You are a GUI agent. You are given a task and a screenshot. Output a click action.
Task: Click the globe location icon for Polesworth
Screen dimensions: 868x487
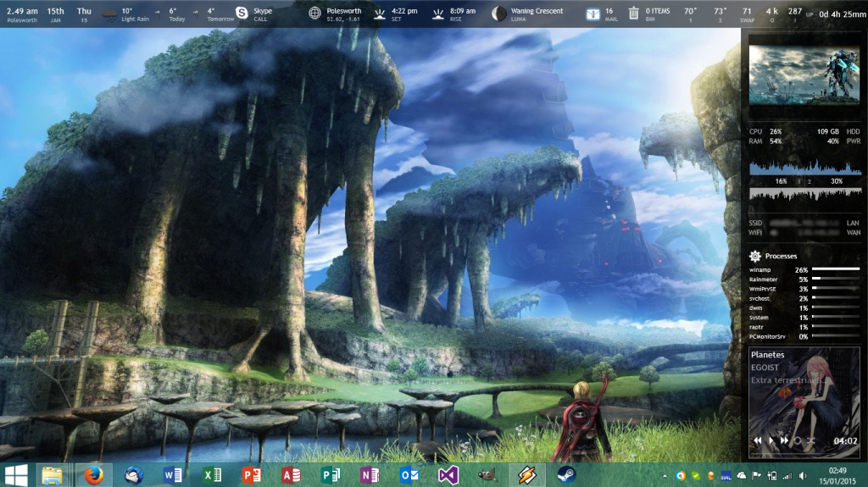click(314, 14)
